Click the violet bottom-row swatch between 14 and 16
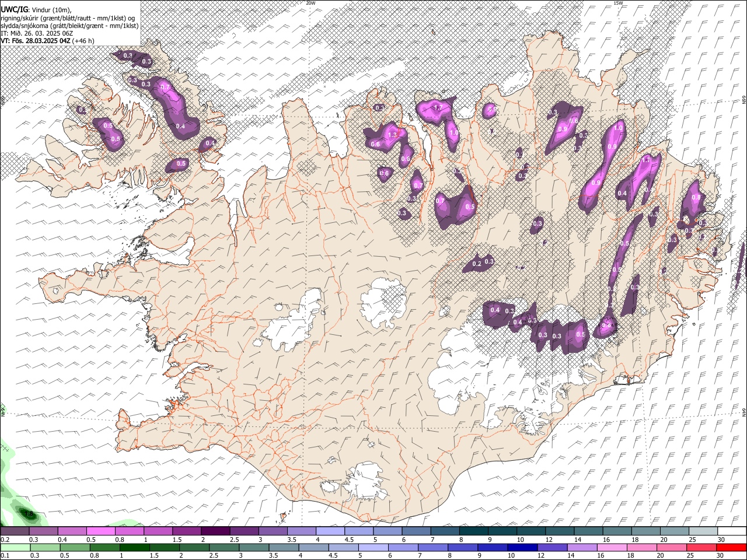Viewport: 747px width, 560px height. 581,547
